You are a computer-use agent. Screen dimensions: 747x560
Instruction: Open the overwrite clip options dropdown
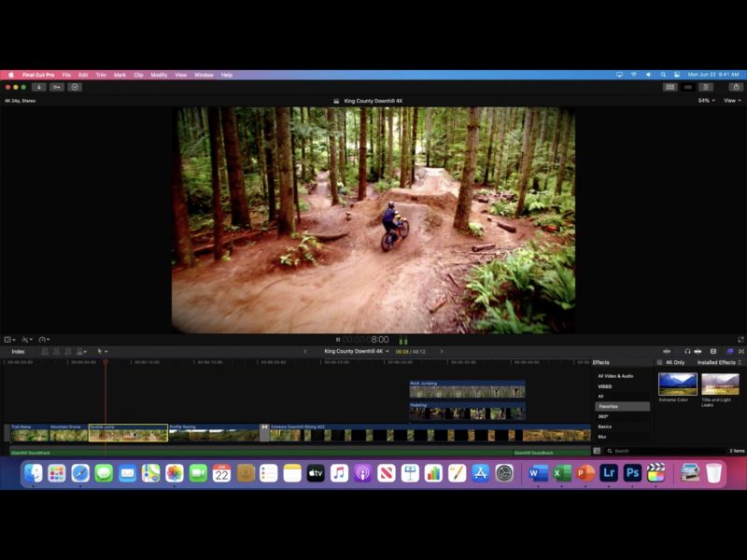click(x=81, y=352)
